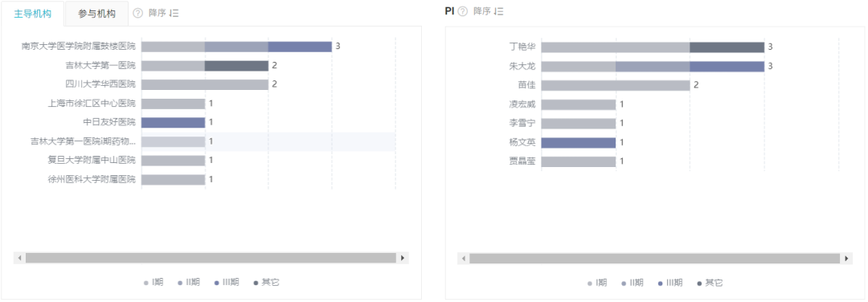868x302 pixels.
Task: Click 丁艳华 name in PI chart
Action: [522, 47]
